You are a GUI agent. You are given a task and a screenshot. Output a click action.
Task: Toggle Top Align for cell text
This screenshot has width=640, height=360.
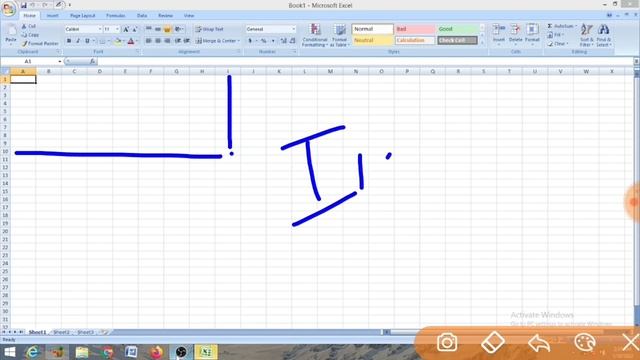149,29
